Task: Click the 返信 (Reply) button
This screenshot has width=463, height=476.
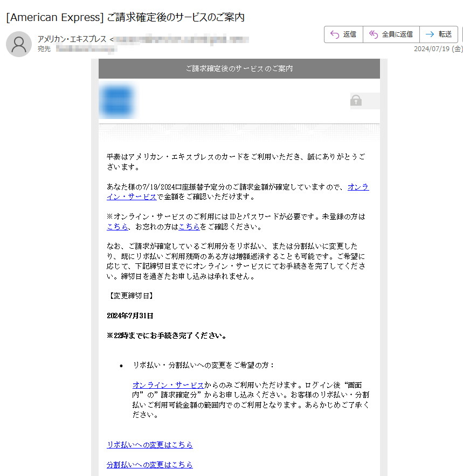Action: pyautogui.click(x=343, y=34)
